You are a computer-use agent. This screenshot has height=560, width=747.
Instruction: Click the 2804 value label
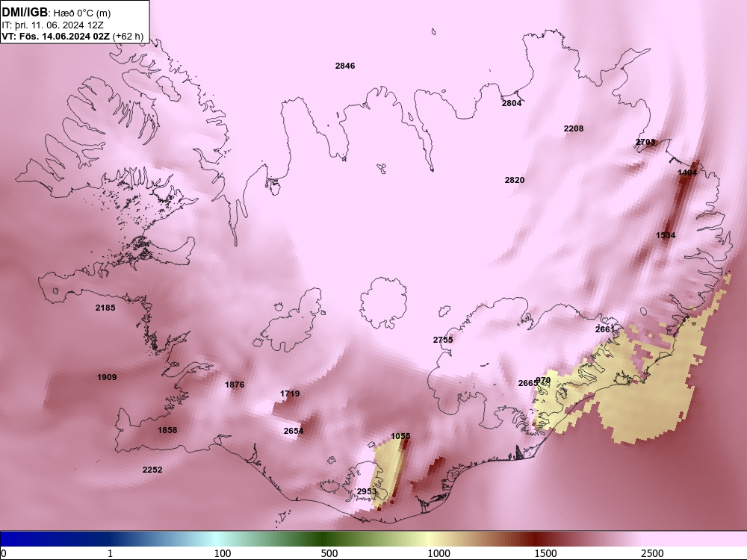tap(512, 103)
